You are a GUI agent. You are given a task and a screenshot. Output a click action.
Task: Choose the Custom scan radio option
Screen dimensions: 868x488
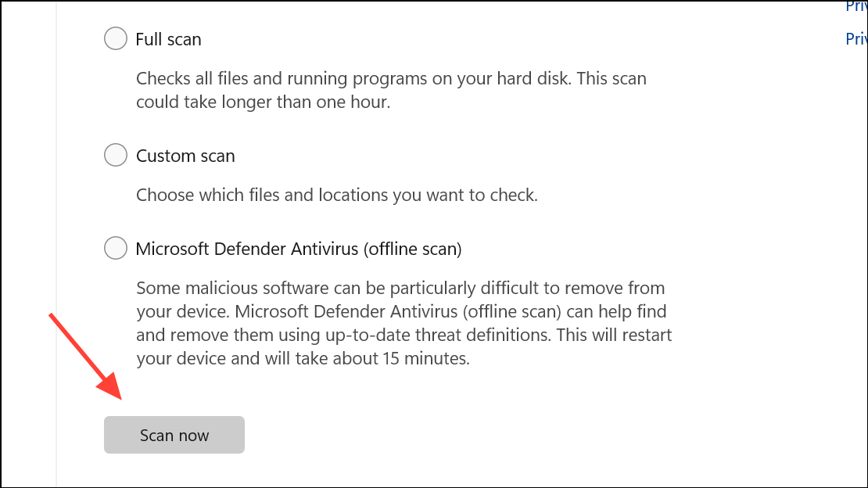116,155
